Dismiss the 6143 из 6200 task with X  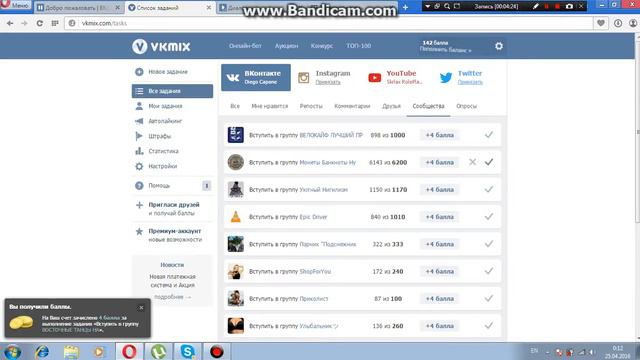[472, 162]
